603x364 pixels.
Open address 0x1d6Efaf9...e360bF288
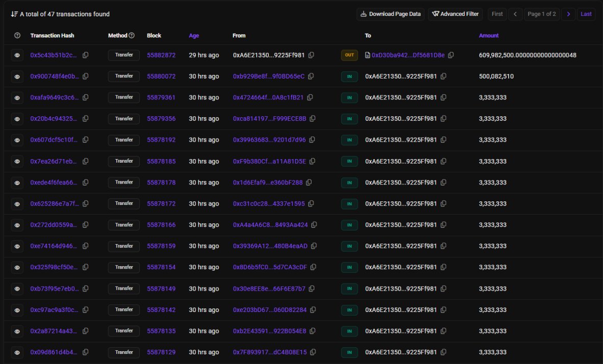click(x=268, y=182)
